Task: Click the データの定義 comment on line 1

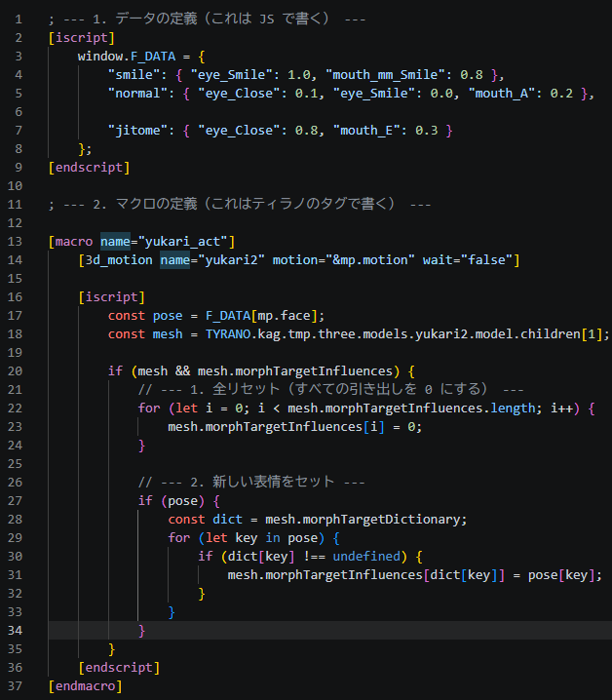Action: pos(208,19)
